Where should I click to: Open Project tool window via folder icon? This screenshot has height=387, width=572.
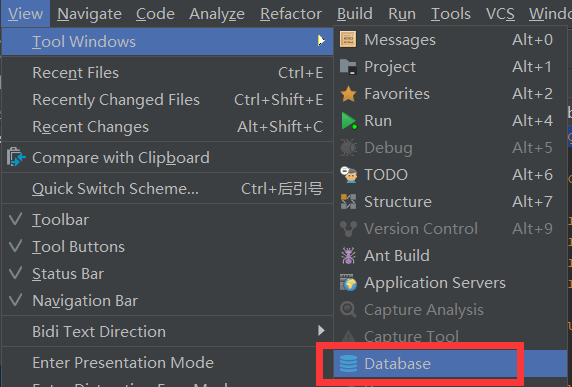(348, 67)
